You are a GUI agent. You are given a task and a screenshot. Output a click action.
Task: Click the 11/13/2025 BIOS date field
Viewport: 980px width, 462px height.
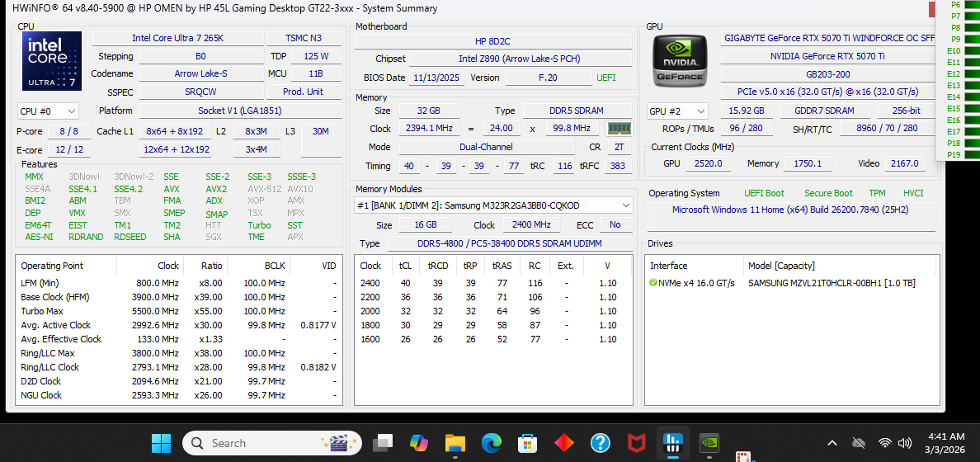point(437,78)
